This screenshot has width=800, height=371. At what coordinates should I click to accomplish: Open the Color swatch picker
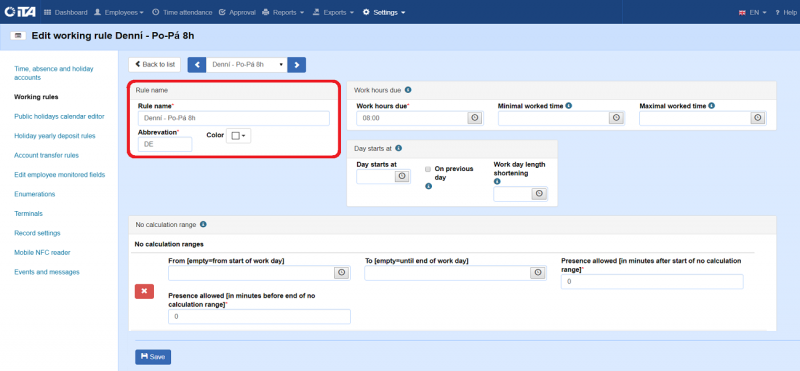(x=239, y=136)
